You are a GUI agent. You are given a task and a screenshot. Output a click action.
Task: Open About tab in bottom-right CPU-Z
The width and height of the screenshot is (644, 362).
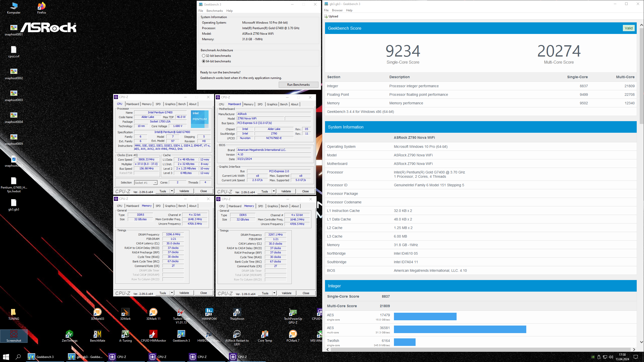tap(295, 206)
